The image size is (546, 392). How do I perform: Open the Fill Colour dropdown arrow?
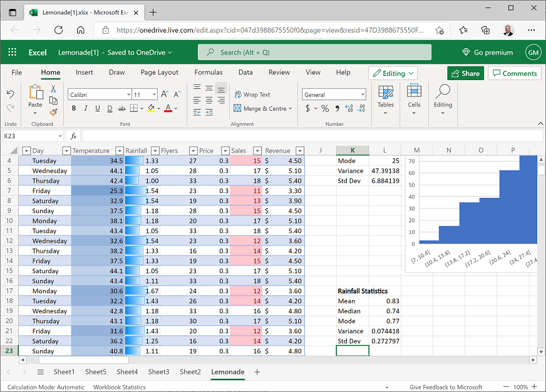(x=157, y=108)
